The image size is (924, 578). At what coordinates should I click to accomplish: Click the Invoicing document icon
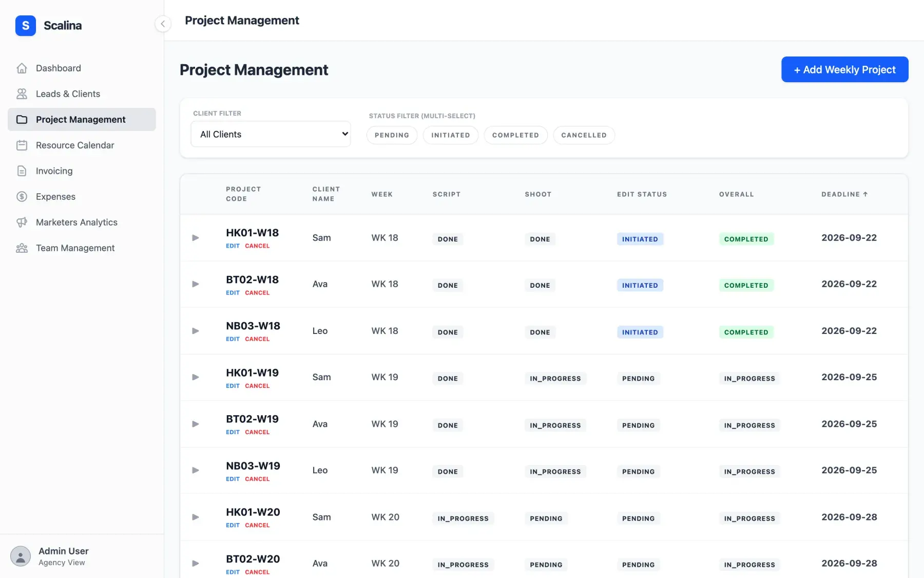pyautogui.click(x=22, y=171)
